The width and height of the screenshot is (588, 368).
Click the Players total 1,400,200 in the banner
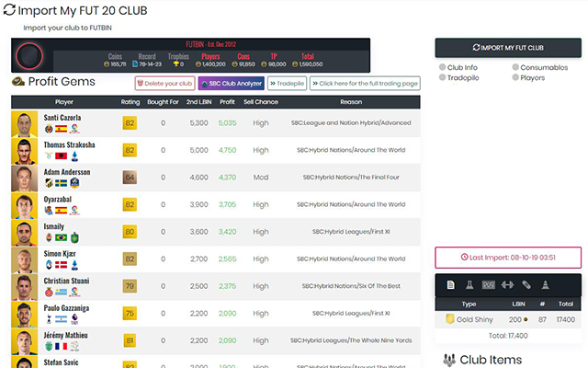click(x=210, y=64)
